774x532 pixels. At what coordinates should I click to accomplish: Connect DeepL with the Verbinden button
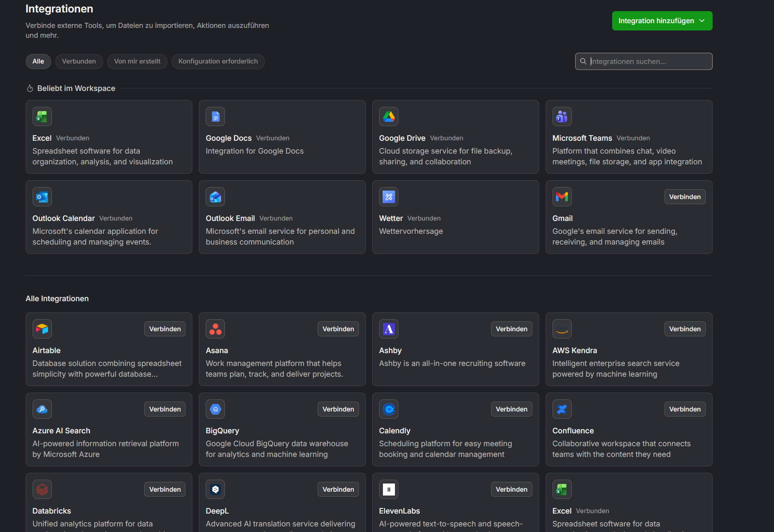click(338, 490)
